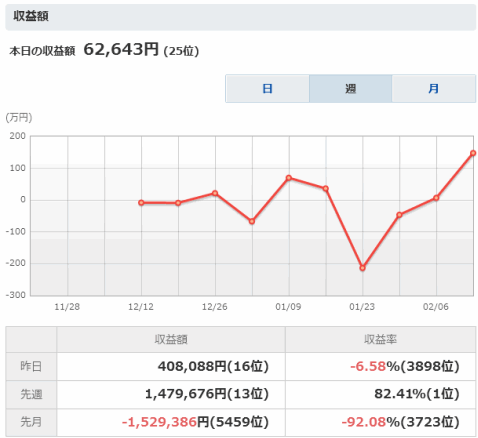478x438 pixels.
Task: Click the dip point after 12/26
Action: pyautogui.click(x=252, y=221)
